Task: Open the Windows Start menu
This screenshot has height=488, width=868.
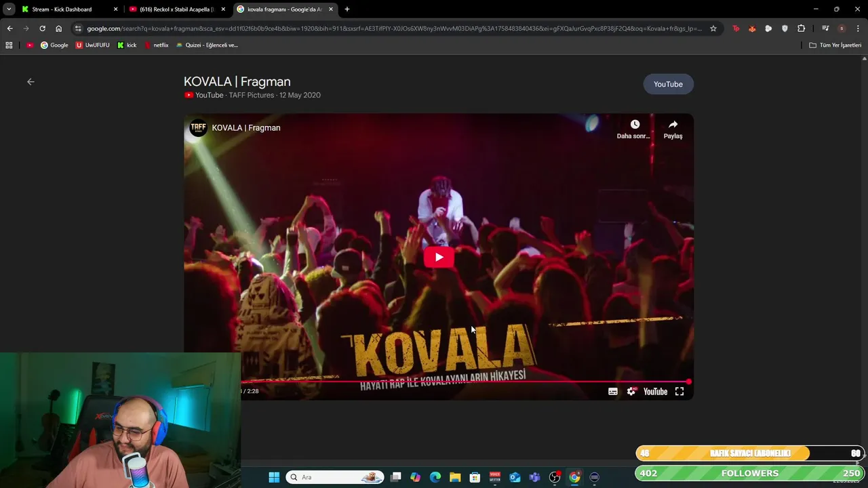Action: [x=274, y=477]
